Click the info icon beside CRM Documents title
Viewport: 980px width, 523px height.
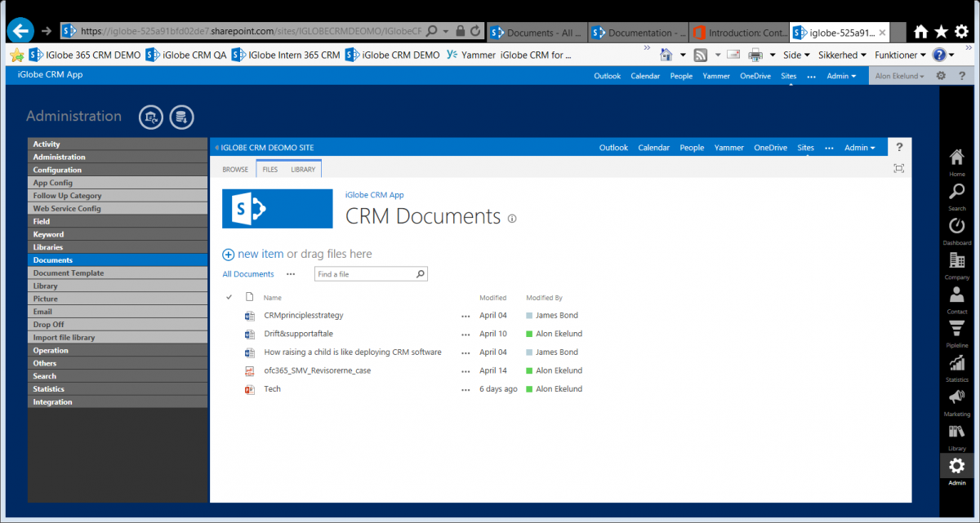click(512, 219)
